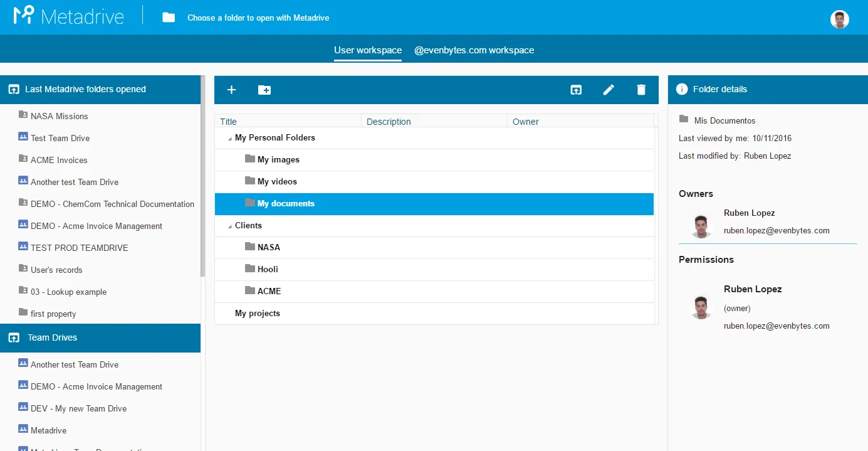Open DEMO - Acme Invoice Management under Team Drives
Viewport: 868px width, 451px height.
pyautogui.click(x=97, y=386)
